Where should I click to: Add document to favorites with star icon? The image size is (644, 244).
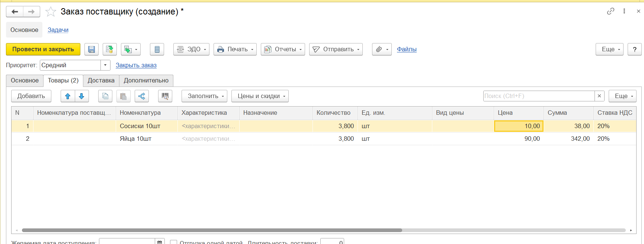[x=51, y=12]
